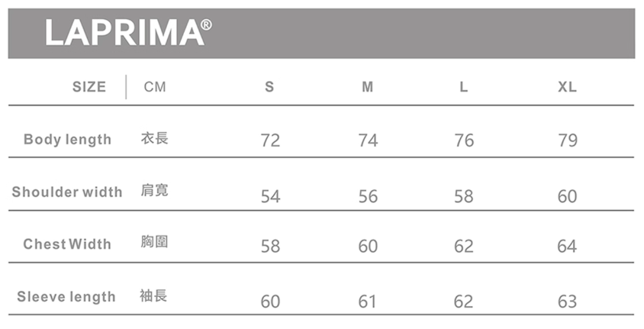The image size is (644, 329).
Task: Click the CM unit label
Action: 155,87
